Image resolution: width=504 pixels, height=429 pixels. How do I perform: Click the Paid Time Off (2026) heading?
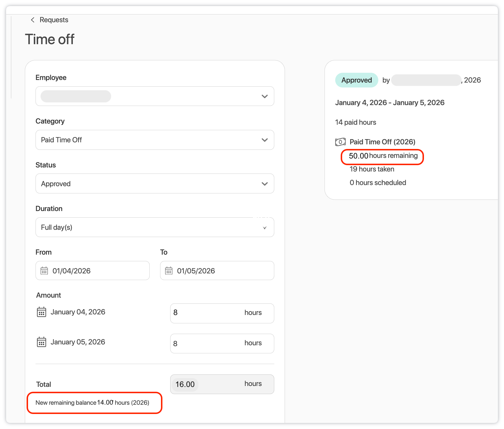click(x=382, y=142)
